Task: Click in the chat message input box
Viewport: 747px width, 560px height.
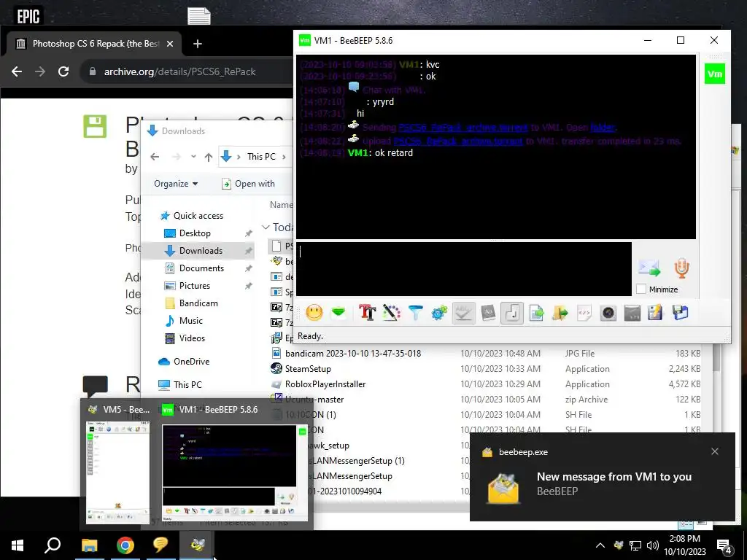Action: [464, 269]
